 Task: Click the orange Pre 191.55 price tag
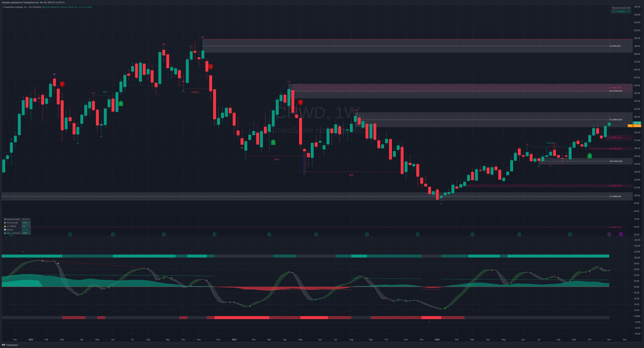pos(634,126)
